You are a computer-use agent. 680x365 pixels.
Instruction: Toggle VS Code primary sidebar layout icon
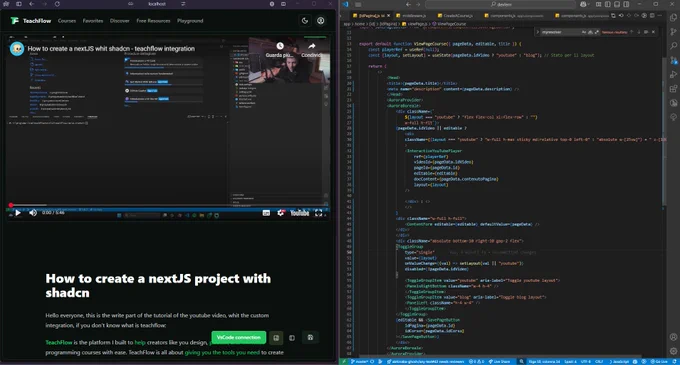pos(608,4)
